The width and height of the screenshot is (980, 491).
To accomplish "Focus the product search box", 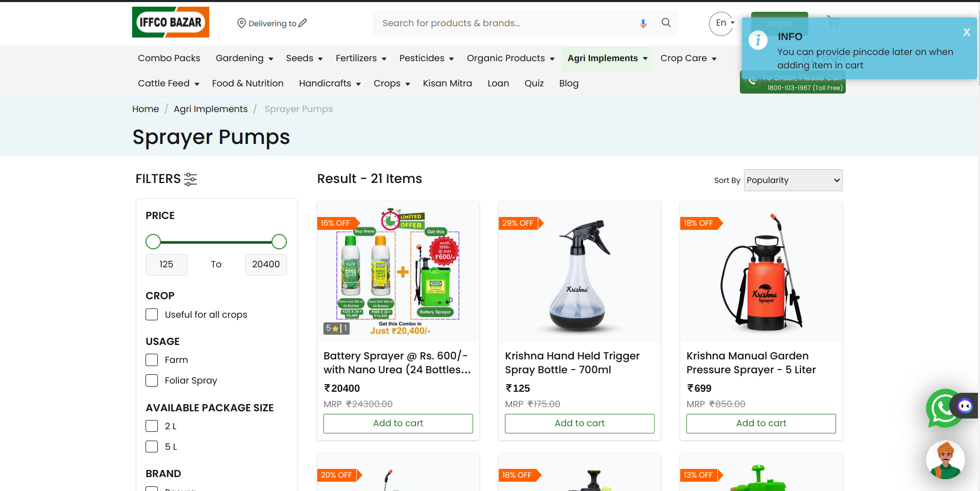I will coord(506,23).
